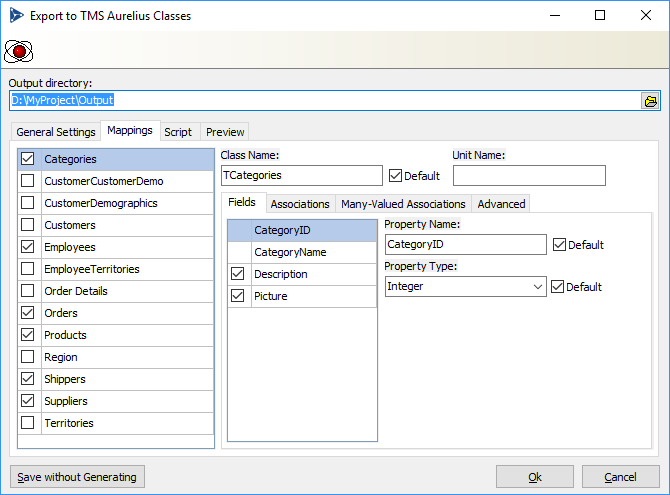Switch to the Associations sub-tab

(300, 204)
